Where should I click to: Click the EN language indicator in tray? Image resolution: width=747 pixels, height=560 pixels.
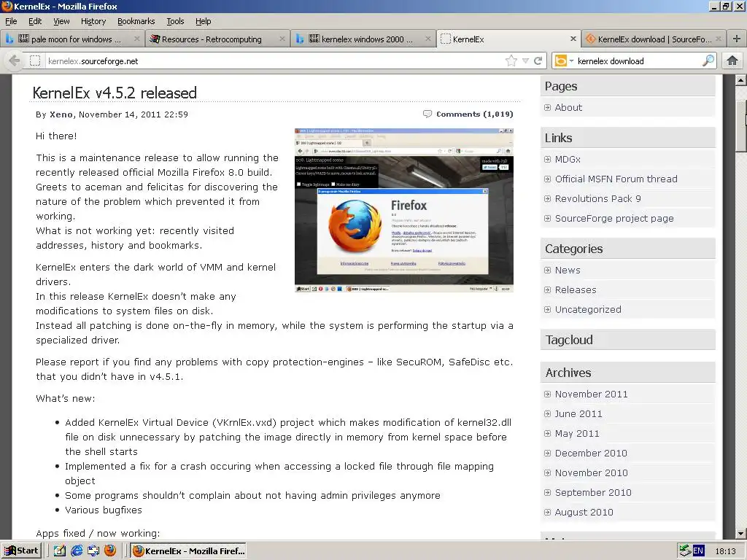[698, 551]
